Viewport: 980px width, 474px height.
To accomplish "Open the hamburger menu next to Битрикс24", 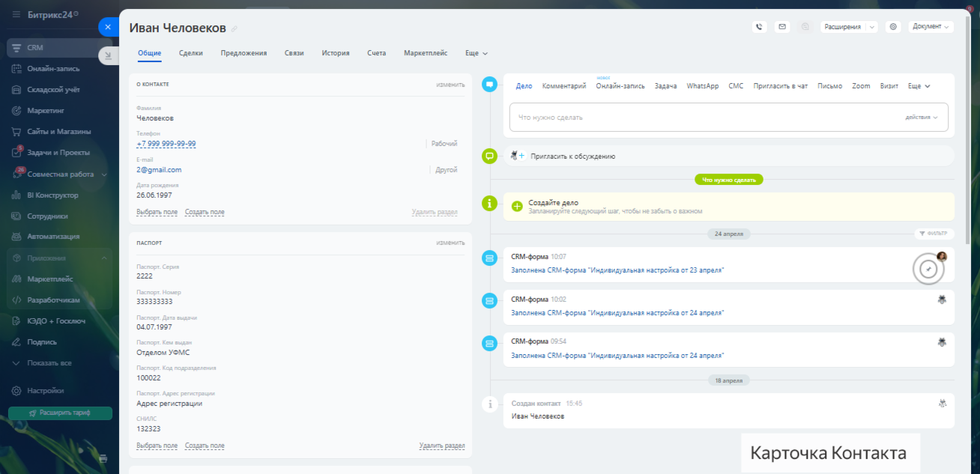I will pyautogui.click(x=16, y=14).
